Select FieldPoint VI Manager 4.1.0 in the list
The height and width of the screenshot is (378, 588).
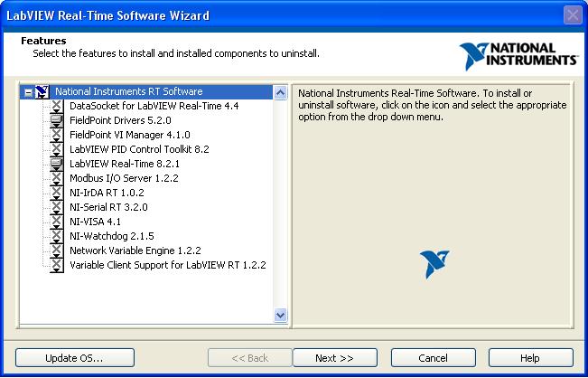pyautogui.click(x=130, y=135)
